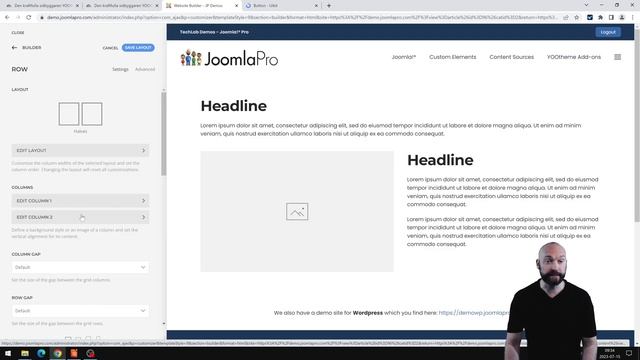The height and width of the screenshot is (360, 640).
Task: Switch to the Advanced tab
Action: (145, 69)
